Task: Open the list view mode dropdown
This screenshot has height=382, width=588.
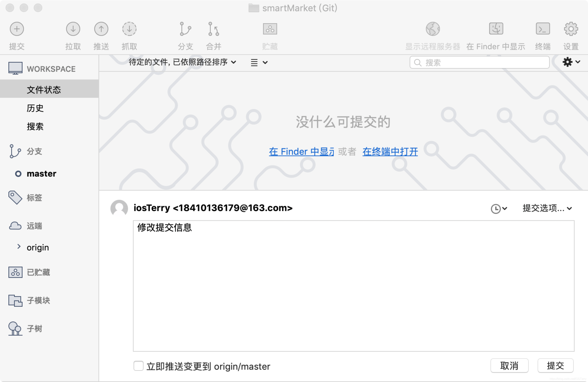Action: (x=259, y=62)
